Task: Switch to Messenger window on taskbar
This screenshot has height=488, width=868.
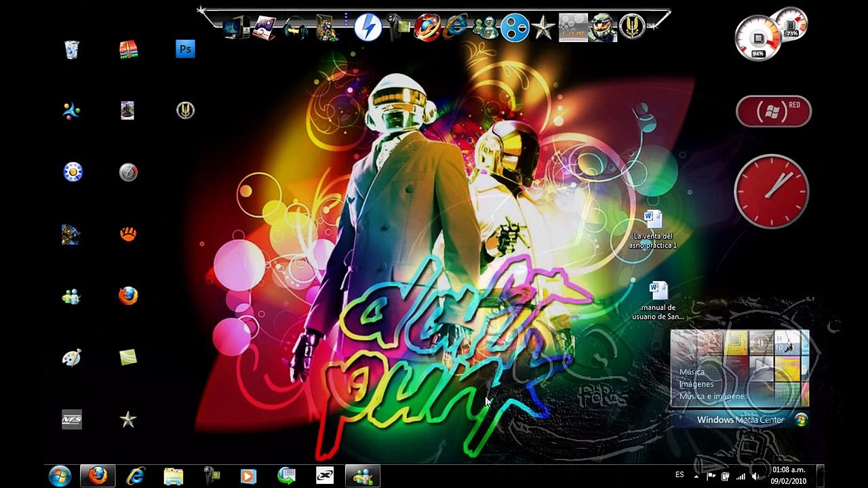Action: [x=362, y=476]
